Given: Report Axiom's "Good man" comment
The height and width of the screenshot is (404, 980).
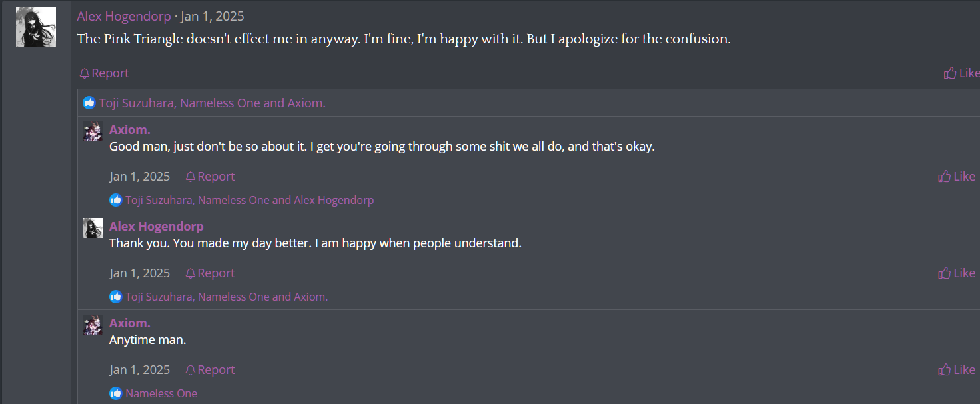Looking at the screenshot, I should click(x=210, y=177).
